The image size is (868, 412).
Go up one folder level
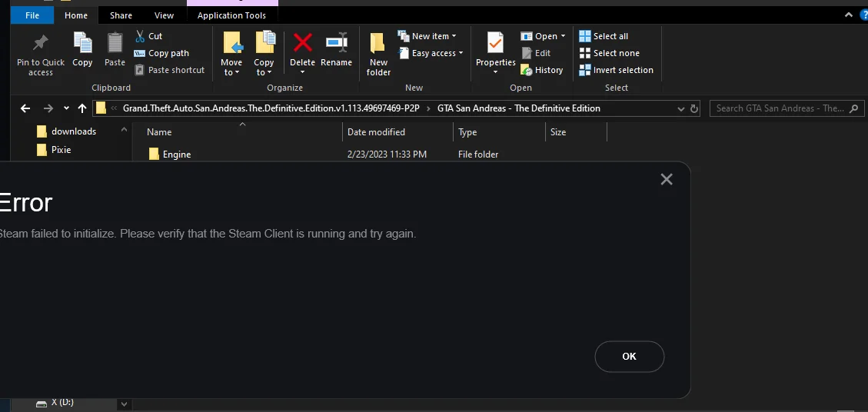(82, 108)
